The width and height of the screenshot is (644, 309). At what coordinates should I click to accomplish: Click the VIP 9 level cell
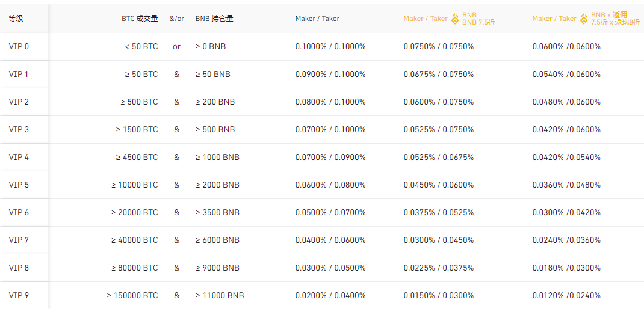pos(19,295)
